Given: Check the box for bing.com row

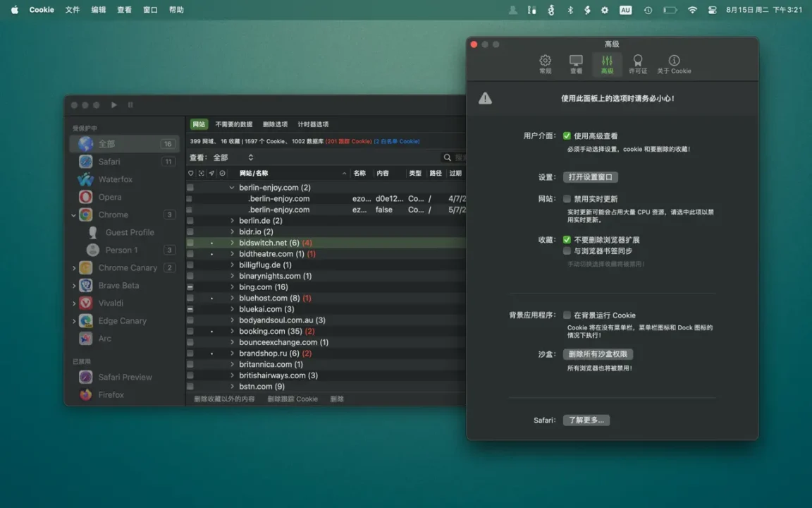Looking at the screenshot, I should click(x=190, y=287).
